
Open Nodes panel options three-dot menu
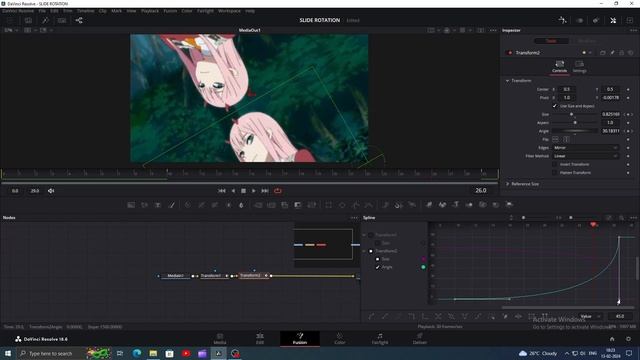click(354, 218)
